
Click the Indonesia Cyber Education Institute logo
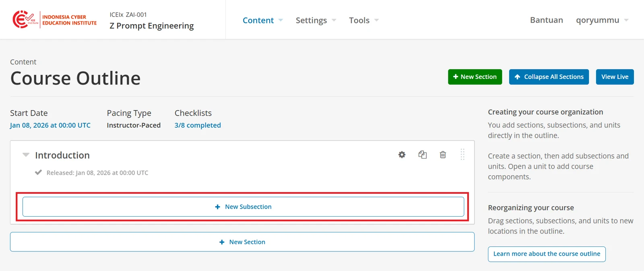point(55,20)
